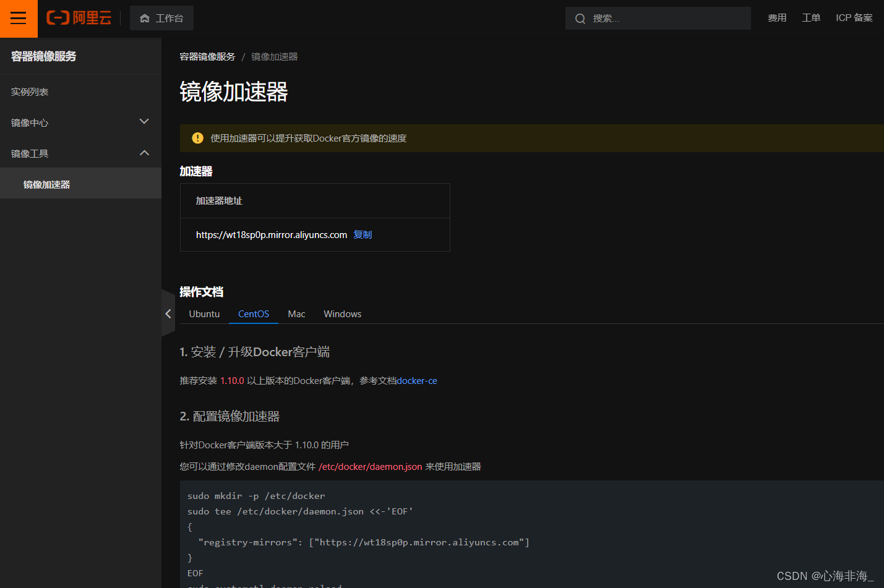Click the sudo tee daemon.json code line
884x588 pixels.
(x=300, y=511)
